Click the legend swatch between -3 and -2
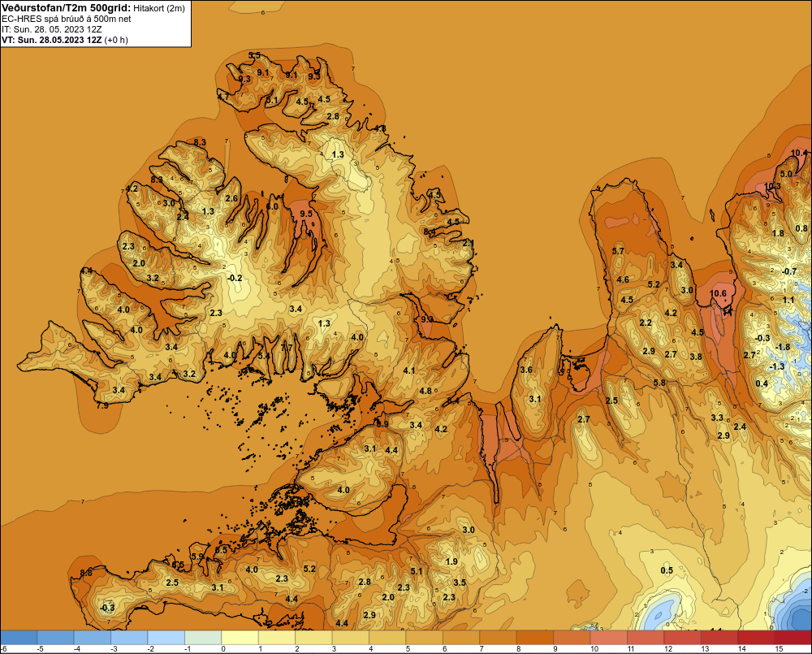Viewport: 812px width, 654px height. [129, 638]
